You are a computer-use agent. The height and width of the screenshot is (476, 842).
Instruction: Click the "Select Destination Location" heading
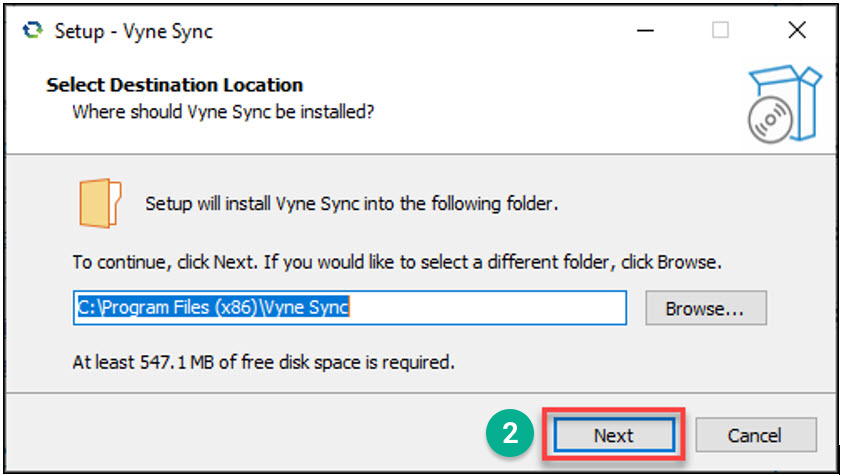click(174, 85)
